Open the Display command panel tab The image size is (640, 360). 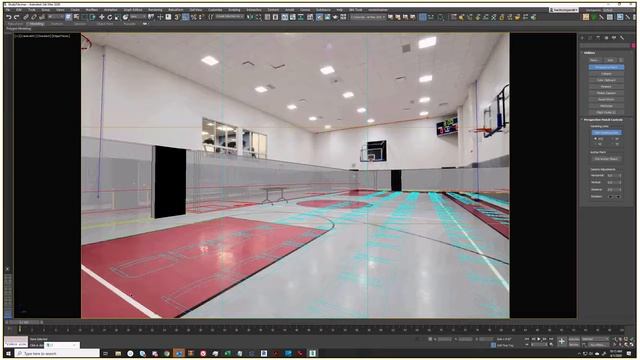tap(614, 38)
